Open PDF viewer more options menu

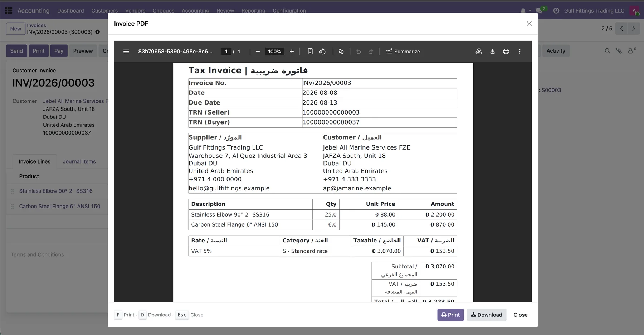click(x=519, y=52)
